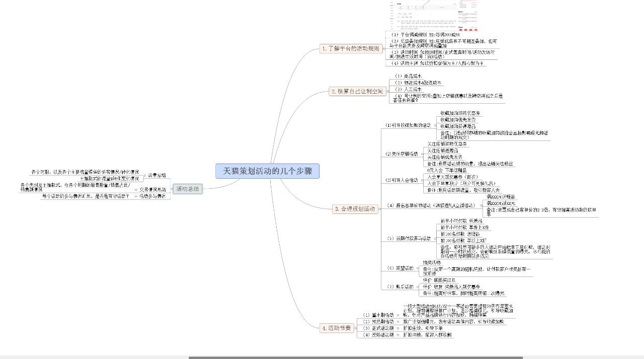Image resolution: width=644 pixels, height=359 pixels.
Task: Click the 主推款式的流量&转化变化情况 leaf
Action: [x=109, y=179]
